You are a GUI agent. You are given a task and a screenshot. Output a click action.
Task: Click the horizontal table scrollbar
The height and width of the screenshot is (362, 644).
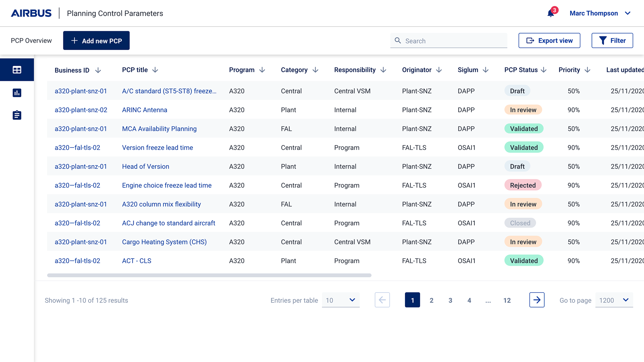(x=209, y=276)
